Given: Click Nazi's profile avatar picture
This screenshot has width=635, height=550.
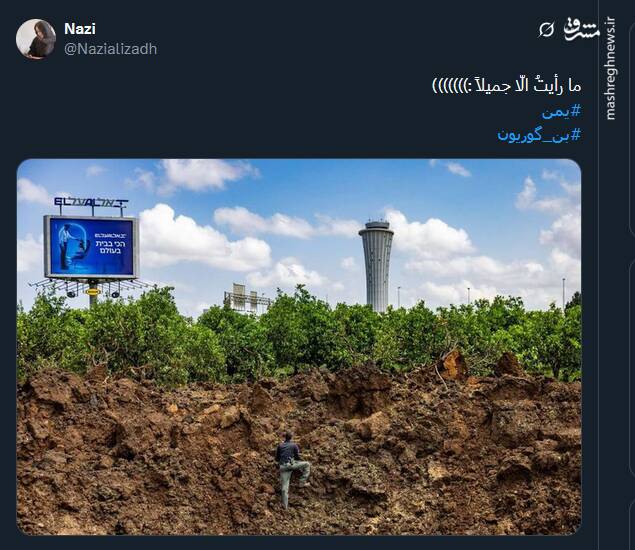Looking at the screenshot, I should click(x=36, y=39).
